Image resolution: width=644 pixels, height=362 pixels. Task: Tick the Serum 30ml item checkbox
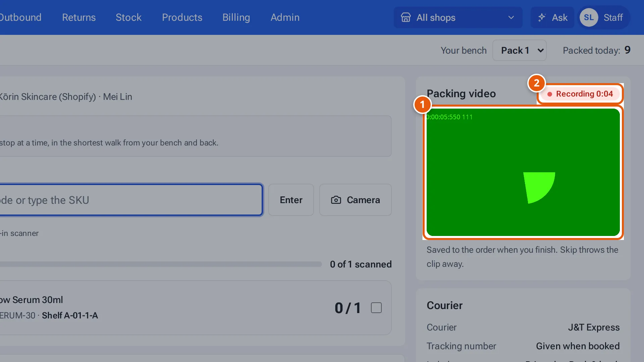(x=376, y=308)
